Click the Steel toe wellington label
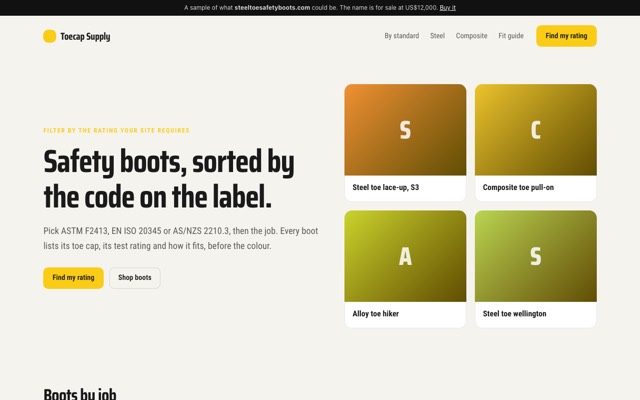640x400 pixels. [514, 313]
